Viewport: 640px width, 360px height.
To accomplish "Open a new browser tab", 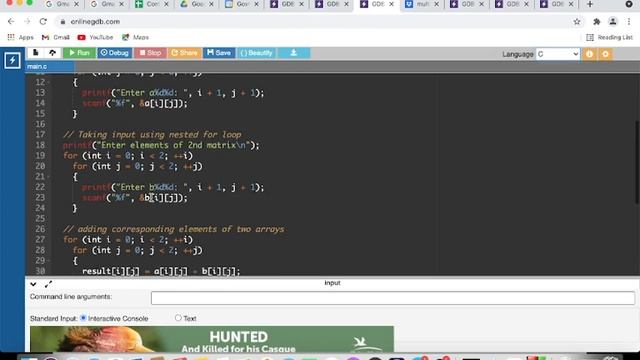I will pyautogui.click(x=590, y=4).
